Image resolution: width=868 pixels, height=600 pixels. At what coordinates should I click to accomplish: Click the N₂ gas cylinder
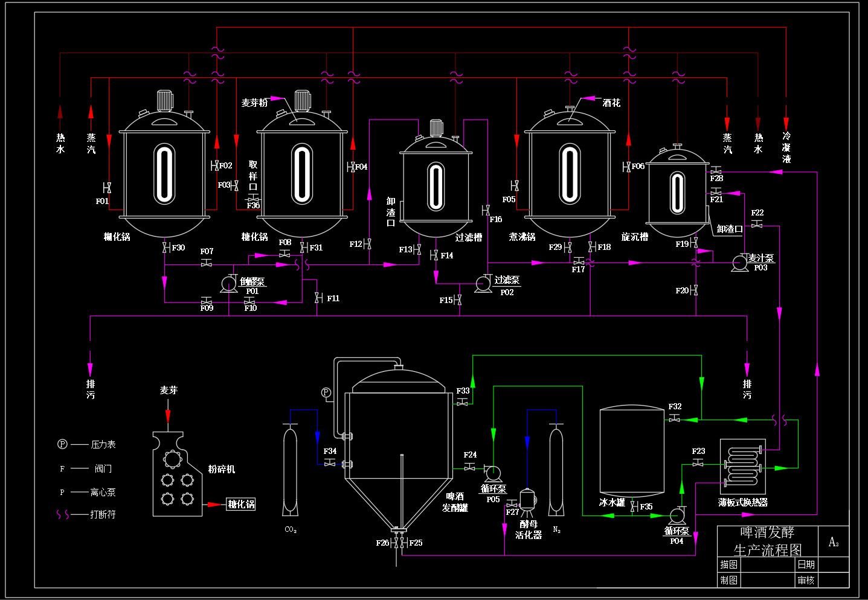[556, 469]
